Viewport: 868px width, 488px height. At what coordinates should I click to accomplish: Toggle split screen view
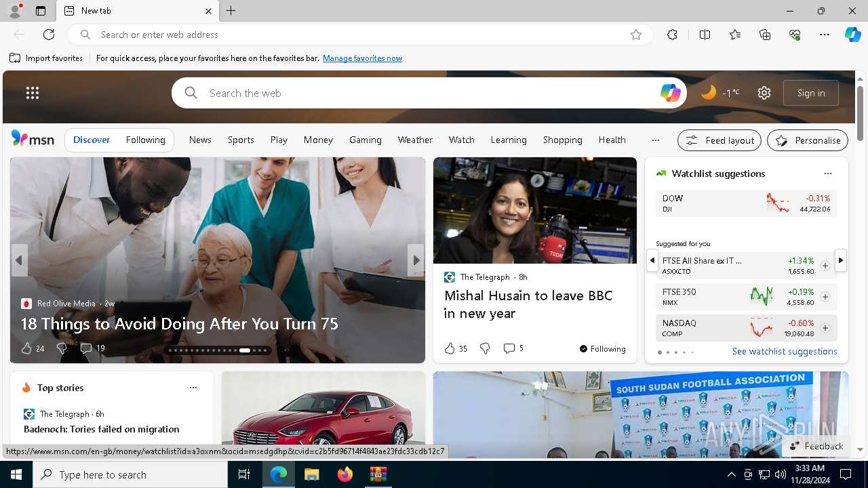point(705,35)
